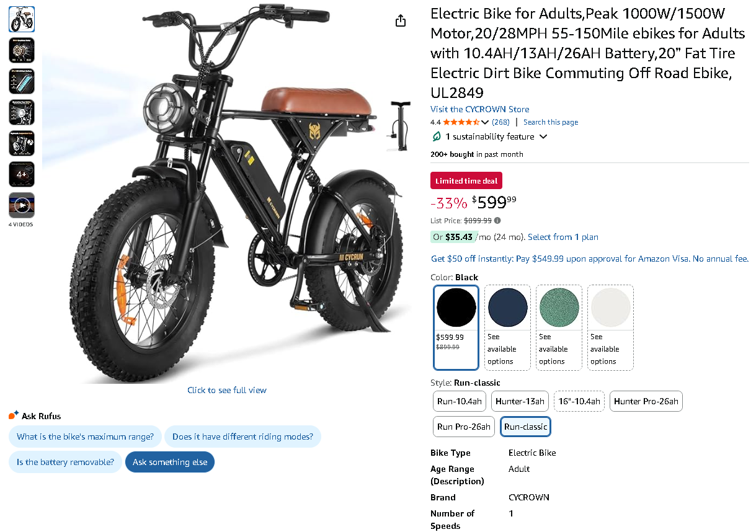Open the 4+ more images thumbnail
Image resolution: width=756 pixels, height=532 pixels.
22,174
